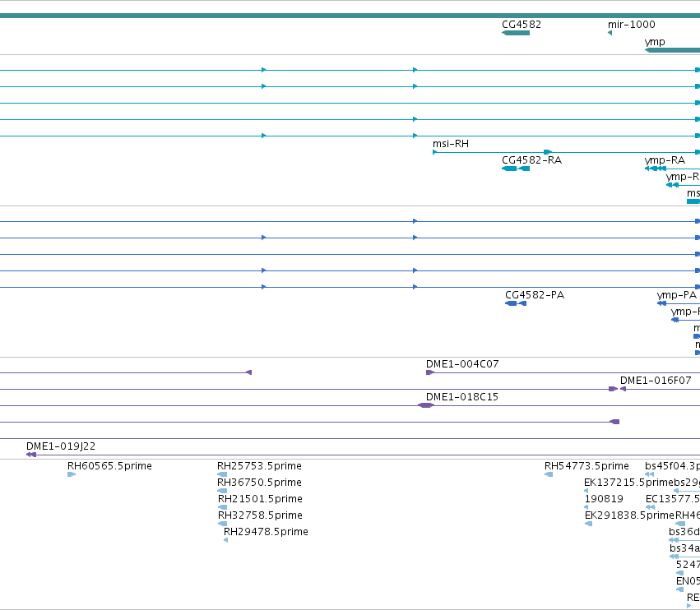Select the CG4582-PA coding sequence label

pos(535,295)
